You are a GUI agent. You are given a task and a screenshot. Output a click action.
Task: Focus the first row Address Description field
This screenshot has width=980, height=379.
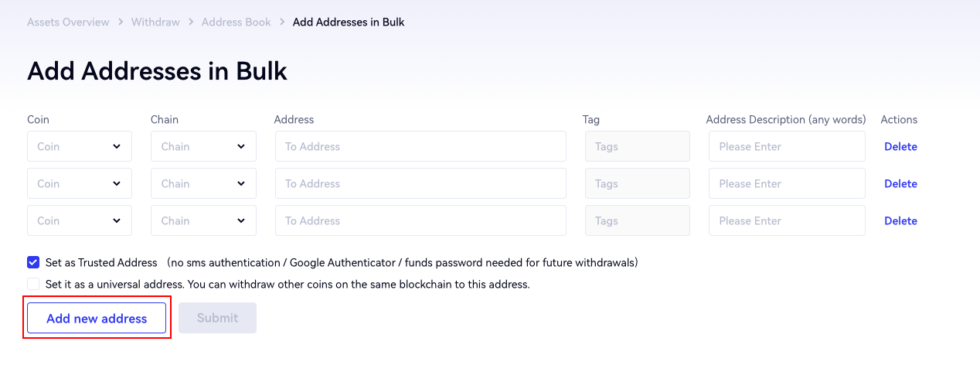[787, 146]
